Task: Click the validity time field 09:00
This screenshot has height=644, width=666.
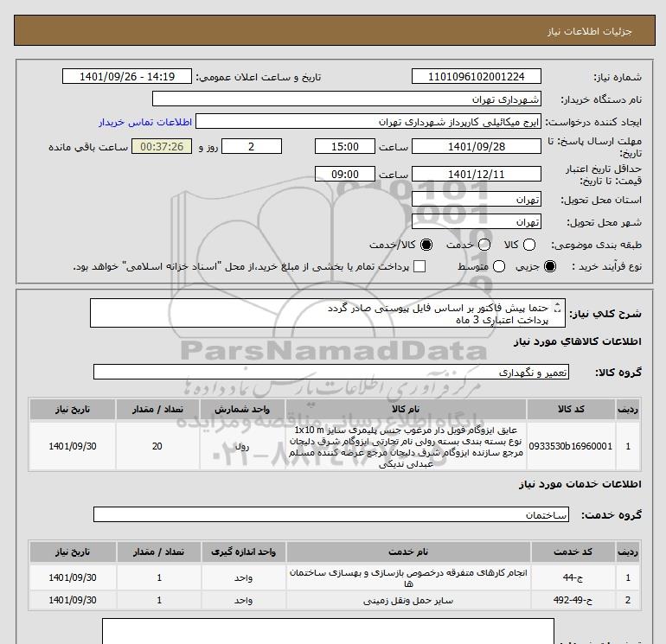Action: coord(345,174)
